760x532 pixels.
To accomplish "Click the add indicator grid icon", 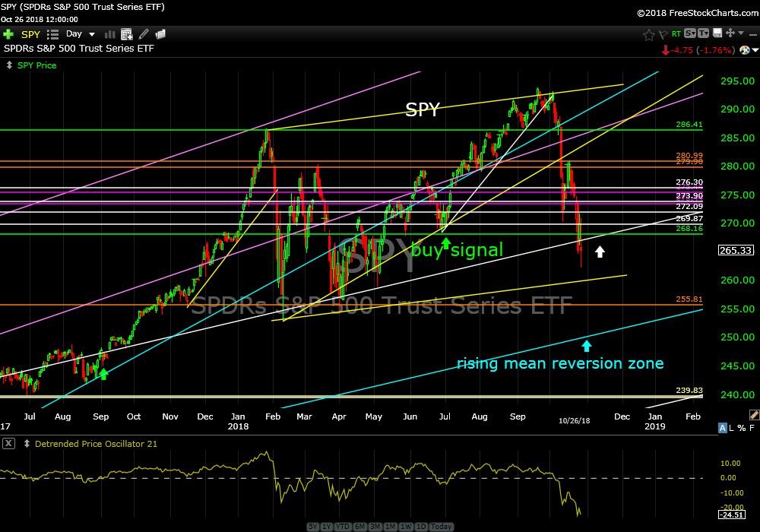I will tap(126, 34).
